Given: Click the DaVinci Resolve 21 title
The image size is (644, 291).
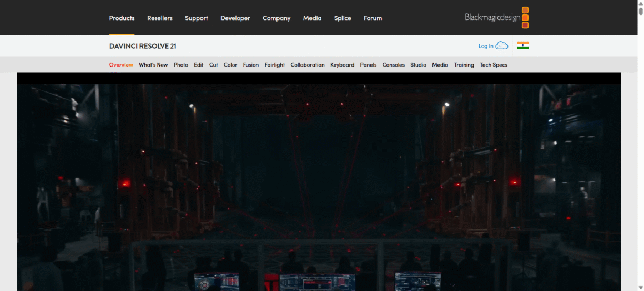Looking at the screenshot, I should 143,46.
